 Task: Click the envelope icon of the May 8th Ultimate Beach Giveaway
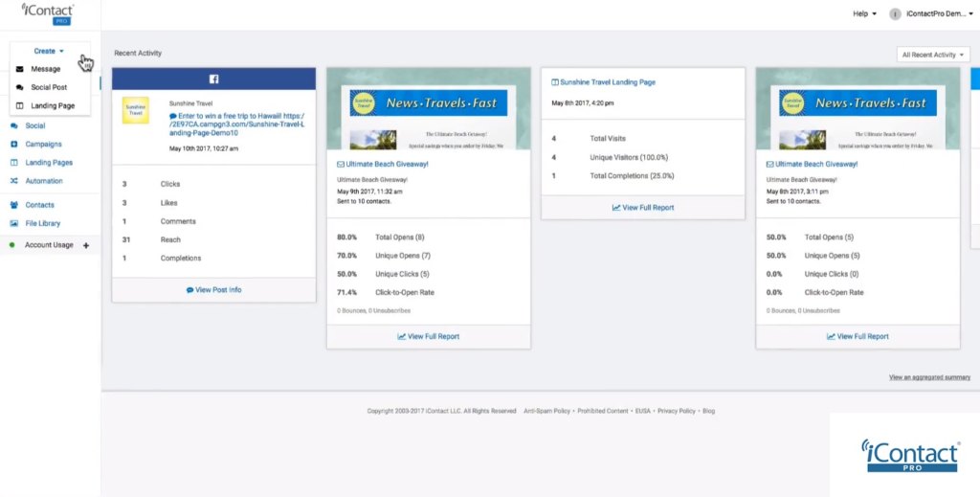770,165
